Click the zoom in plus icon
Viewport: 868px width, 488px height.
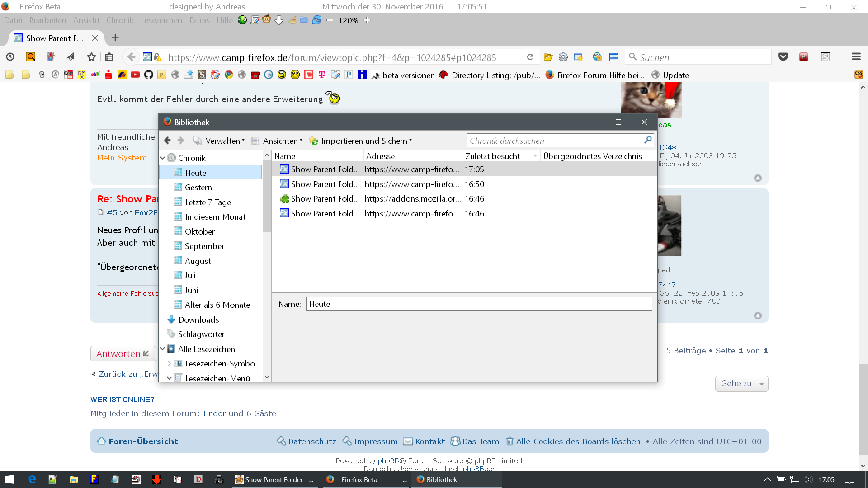(367, 20)
